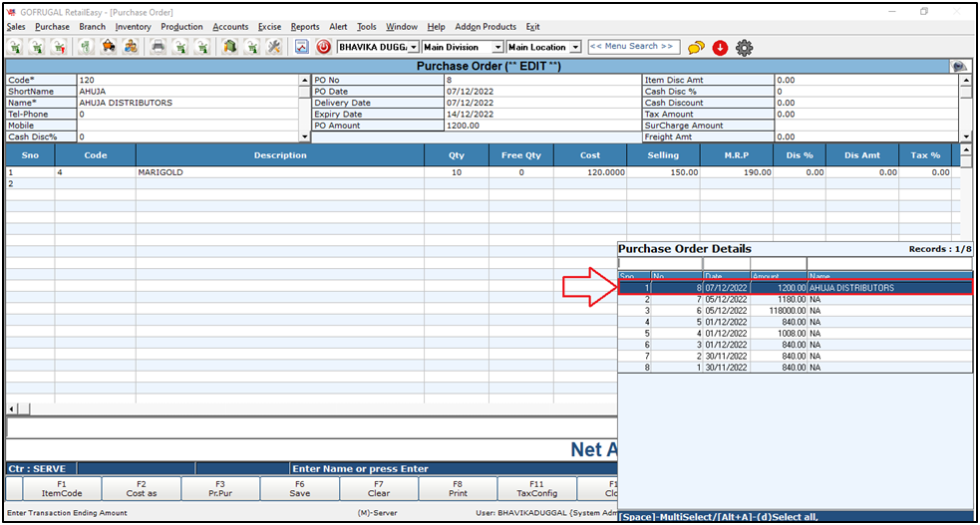Open the chart graph toolbar icon
Viewport: 980px width, 525px height.
point(302,47)
